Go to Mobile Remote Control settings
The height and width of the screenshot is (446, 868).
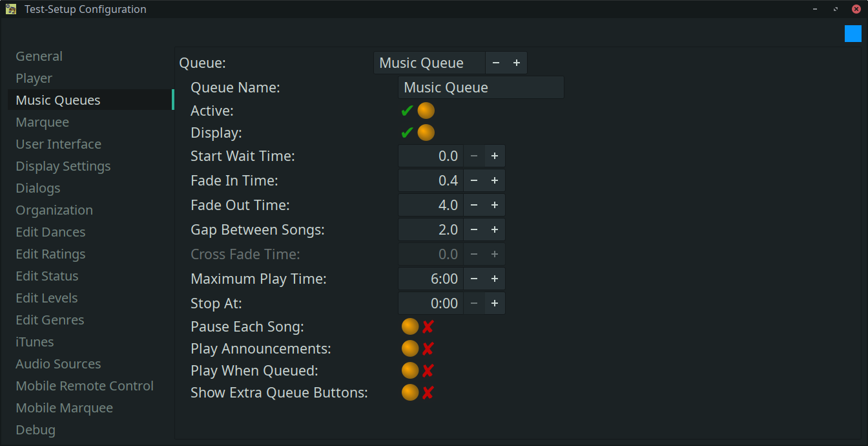pyautogui.click(x=85, y=386)
